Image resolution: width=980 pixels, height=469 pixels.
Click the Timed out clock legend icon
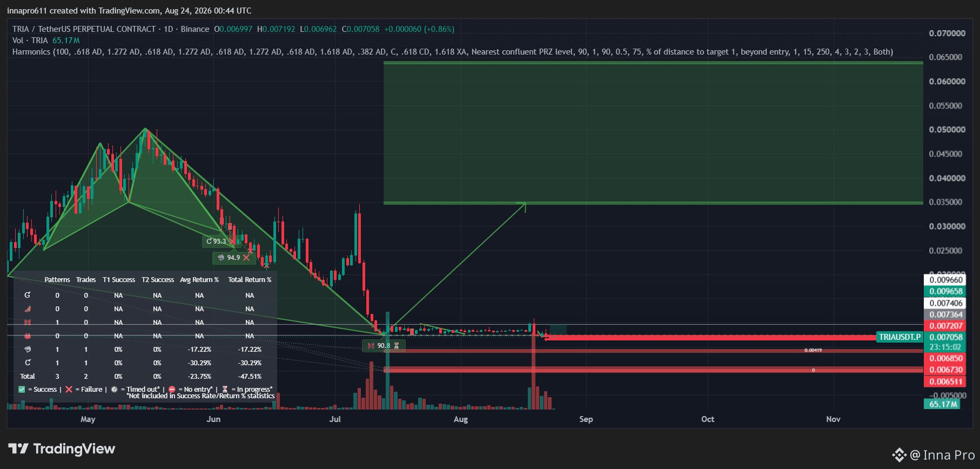(114, 389)
